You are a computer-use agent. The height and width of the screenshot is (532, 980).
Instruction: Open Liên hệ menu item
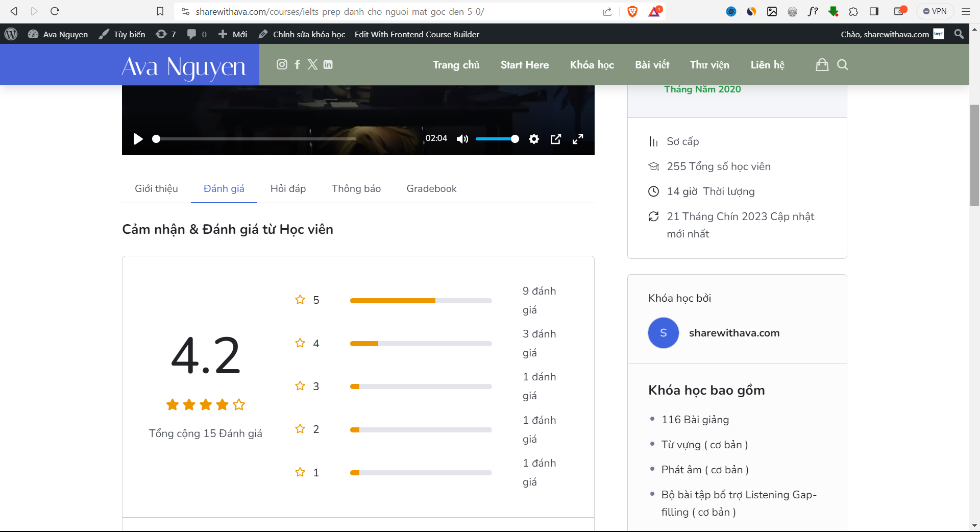(x=768, y=65)
